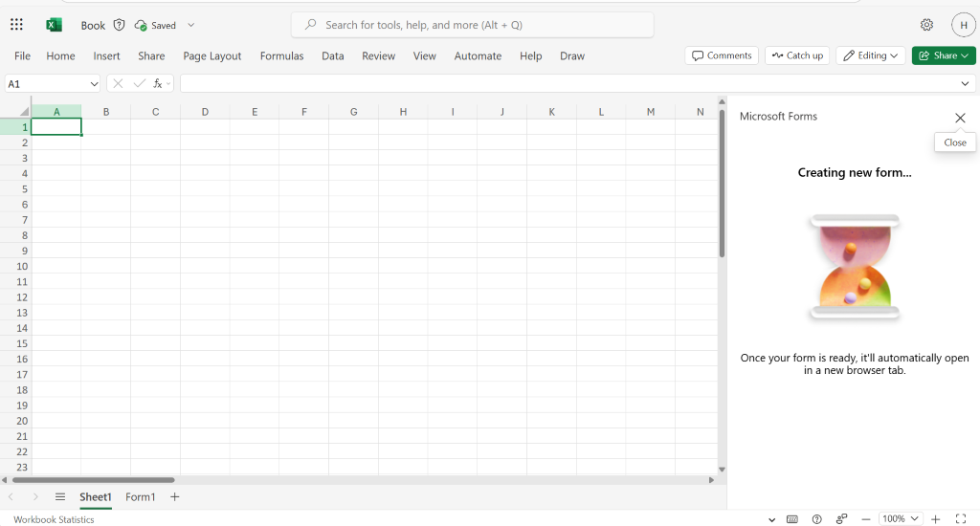Screen dimensions: 980x526
Task: Select column N header
Action: (x=697, y=112)
